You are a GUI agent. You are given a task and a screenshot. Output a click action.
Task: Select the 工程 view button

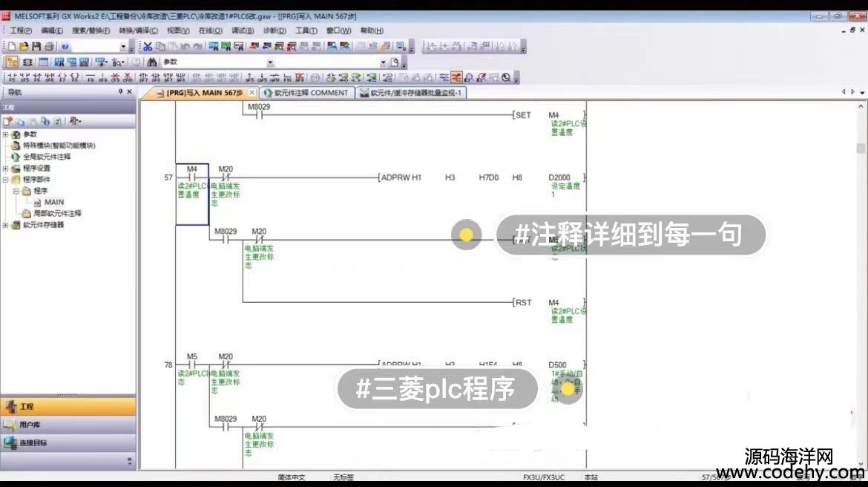pos(68,407)
